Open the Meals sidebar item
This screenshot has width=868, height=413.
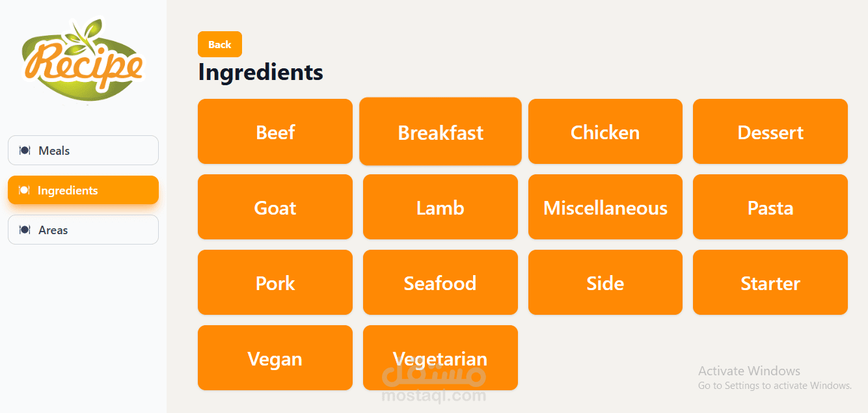tap(83, 150)
